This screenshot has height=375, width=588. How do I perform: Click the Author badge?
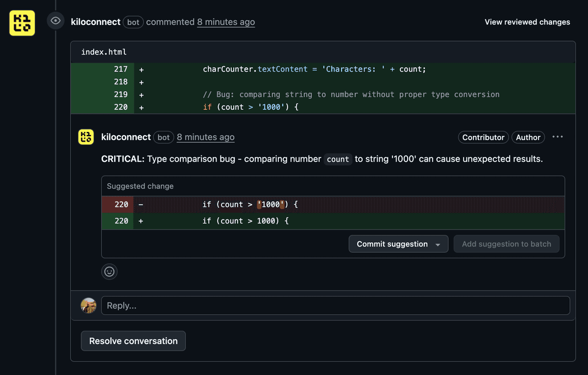pos(528,137)
